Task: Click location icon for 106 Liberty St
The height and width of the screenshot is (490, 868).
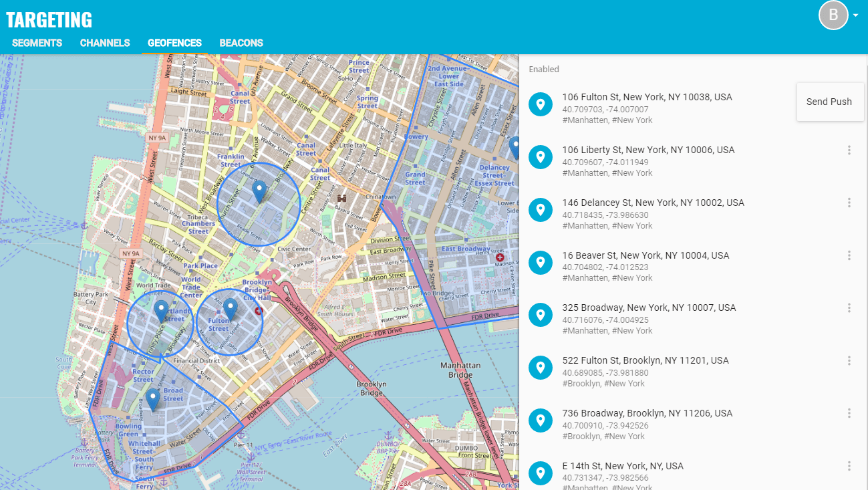Action: pyautogui.click(x=541, y=157)
